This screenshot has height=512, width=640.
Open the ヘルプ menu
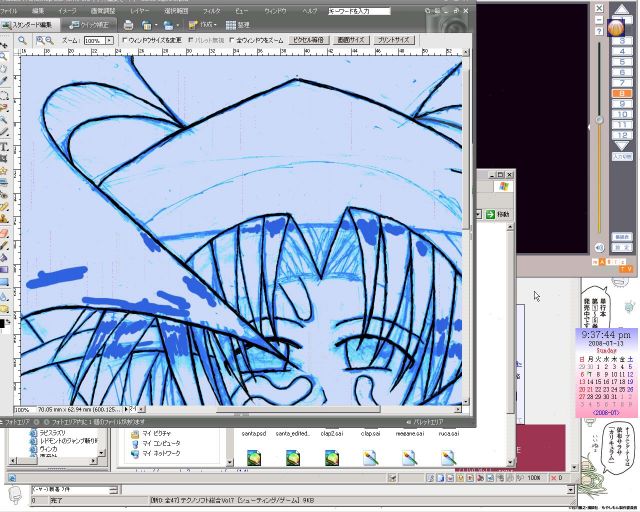point(310,11)
